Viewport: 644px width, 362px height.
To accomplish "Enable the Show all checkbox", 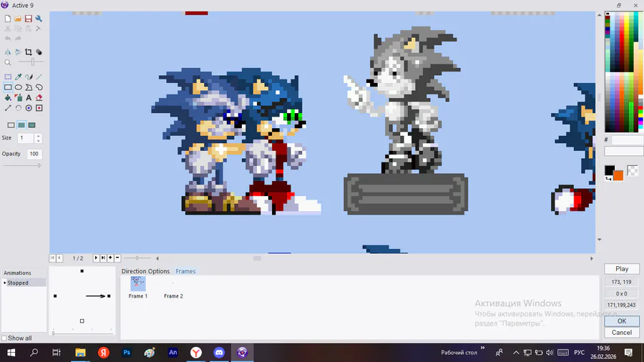I will pos(4,338).
